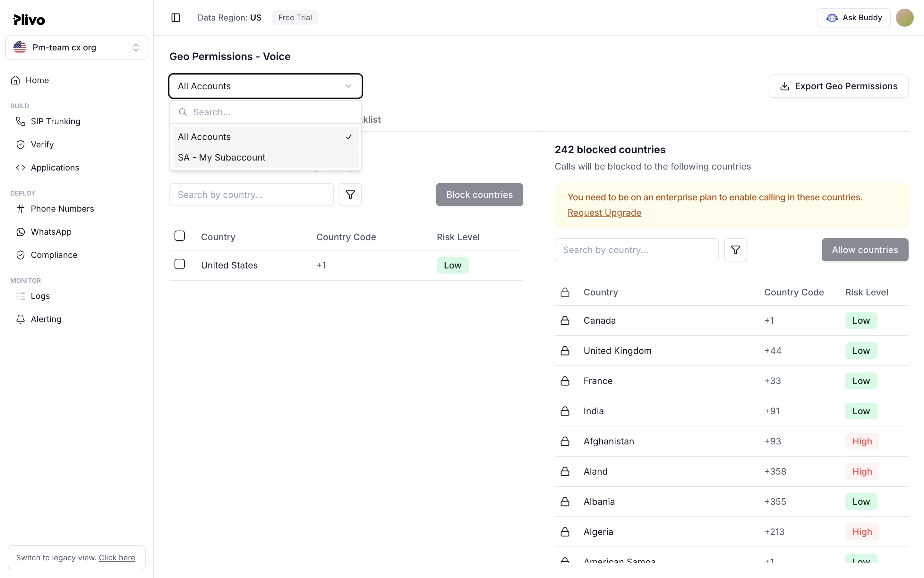Tick the United States row checkbox
Viewport: 924px width, 578px height.
(179, 264)
